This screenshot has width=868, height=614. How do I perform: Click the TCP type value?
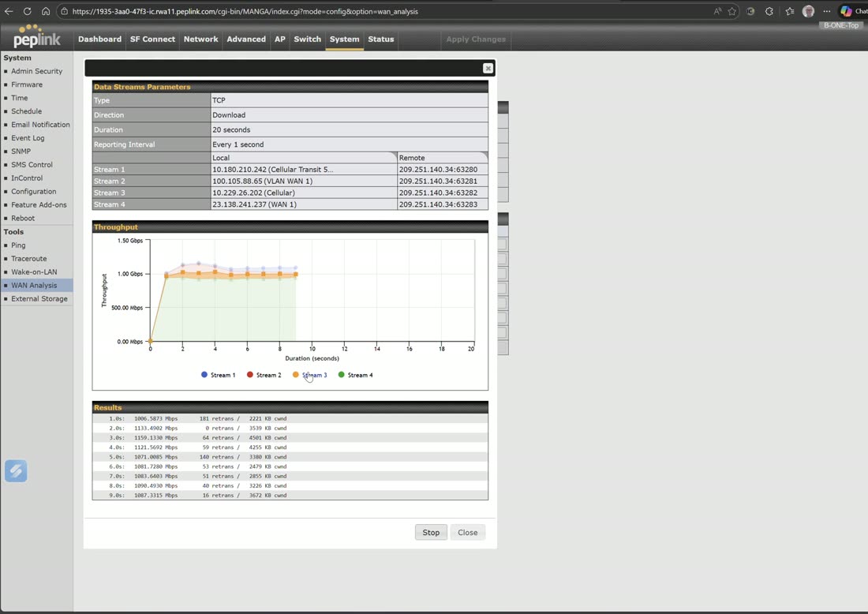pos(219,100)
